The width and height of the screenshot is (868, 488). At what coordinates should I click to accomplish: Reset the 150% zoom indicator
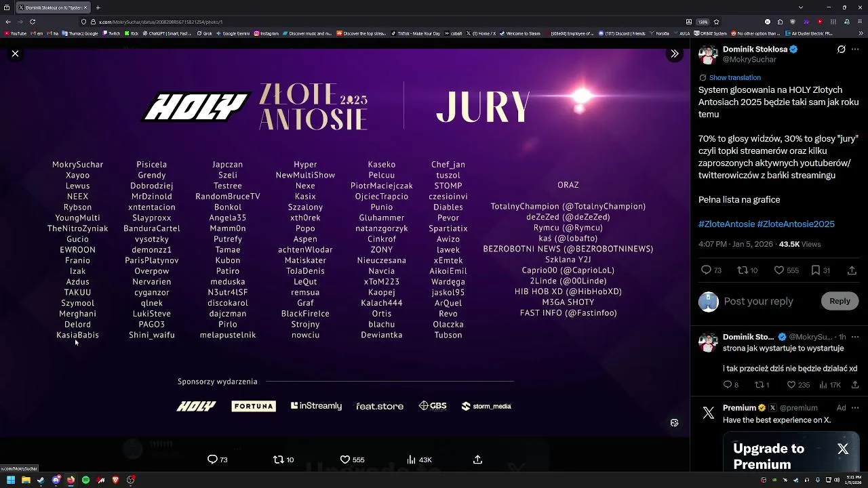point(703,22)
